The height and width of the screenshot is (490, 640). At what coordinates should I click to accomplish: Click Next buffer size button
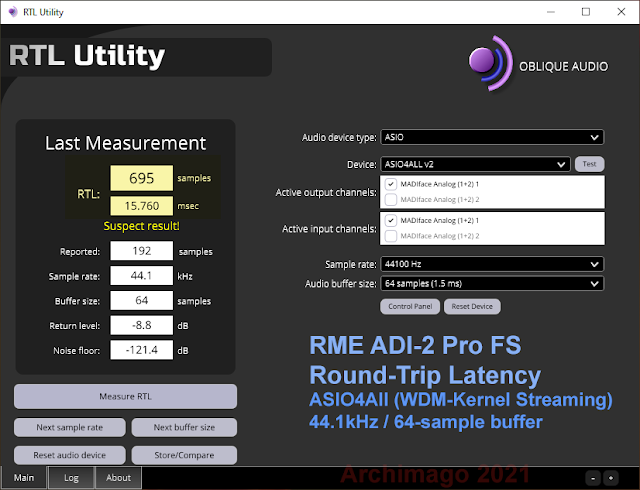[x=184, y=428]
